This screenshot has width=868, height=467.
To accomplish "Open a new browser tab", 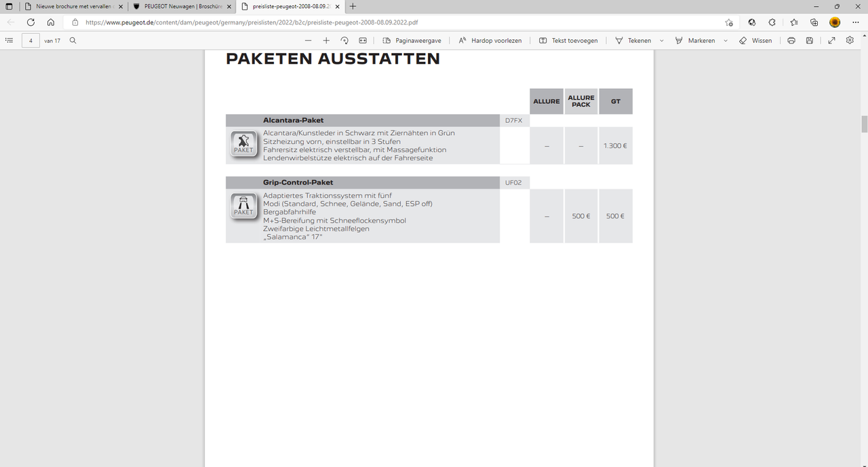I will (x=353, y=6).
